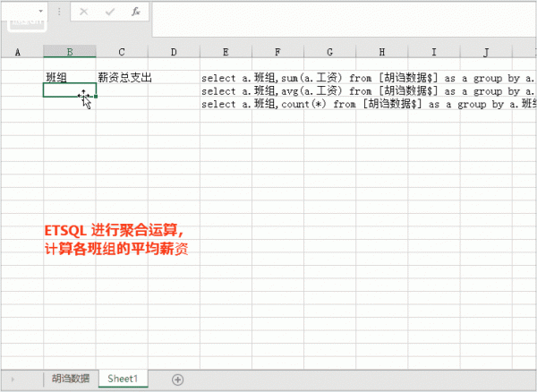Open the Name Box dropdown arrow
Image resolution: width=537 pixels, height=392 pixels.
click(x=41, y=12)
